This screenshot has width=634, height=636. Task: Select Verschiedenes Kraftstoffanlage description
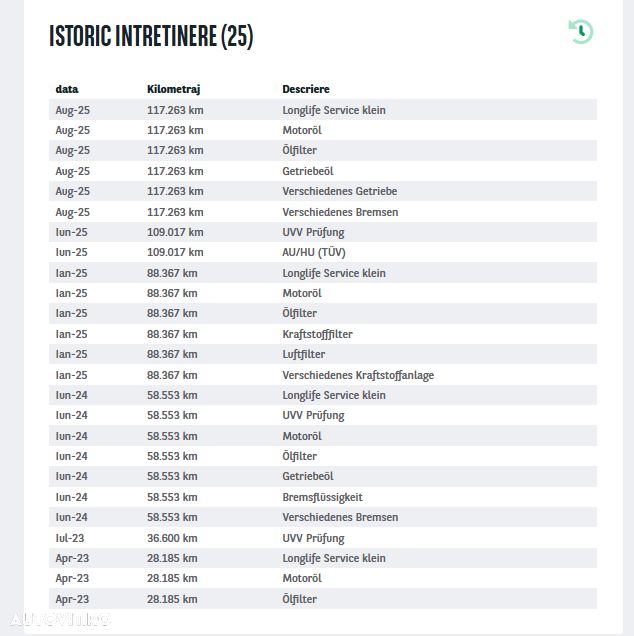point(358,375)
